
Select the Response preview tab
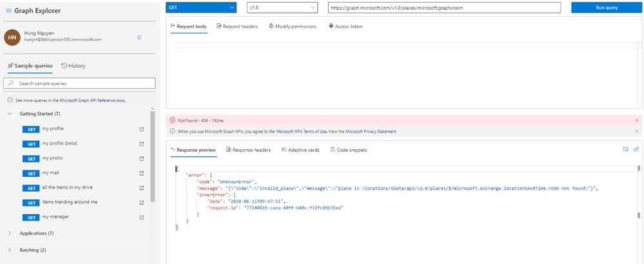click(193, 150)
